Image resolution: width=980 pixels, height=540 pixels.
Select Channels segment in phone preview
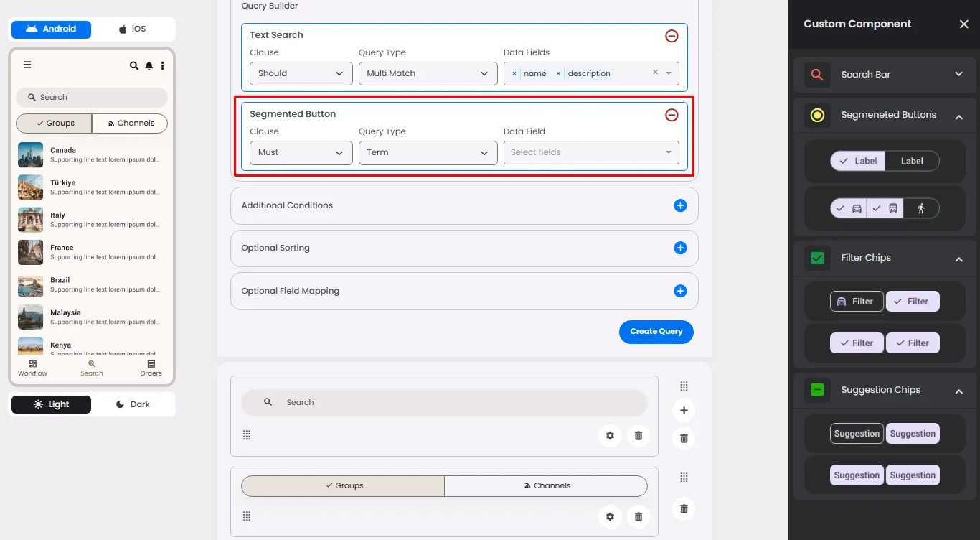point(130,124)
